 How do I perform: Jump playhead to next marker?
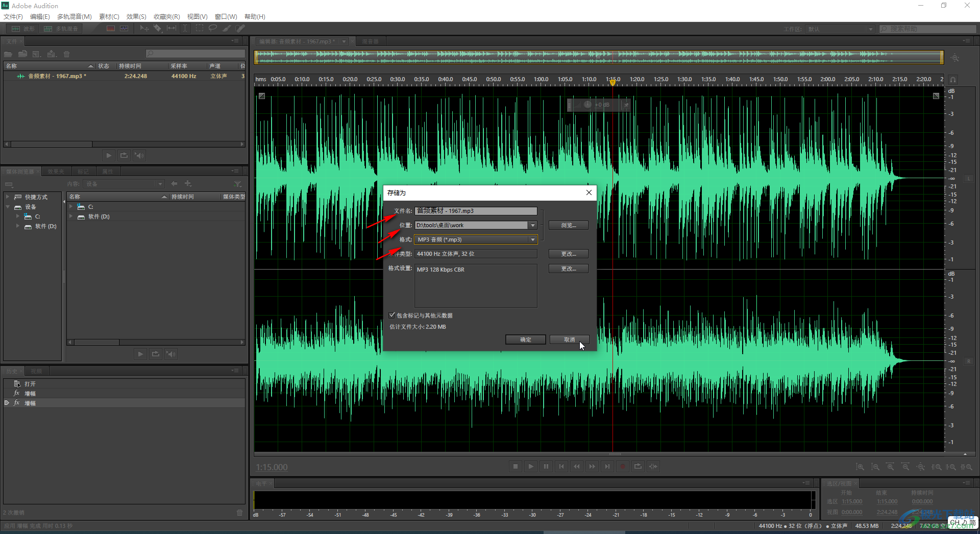coord(607,466)
